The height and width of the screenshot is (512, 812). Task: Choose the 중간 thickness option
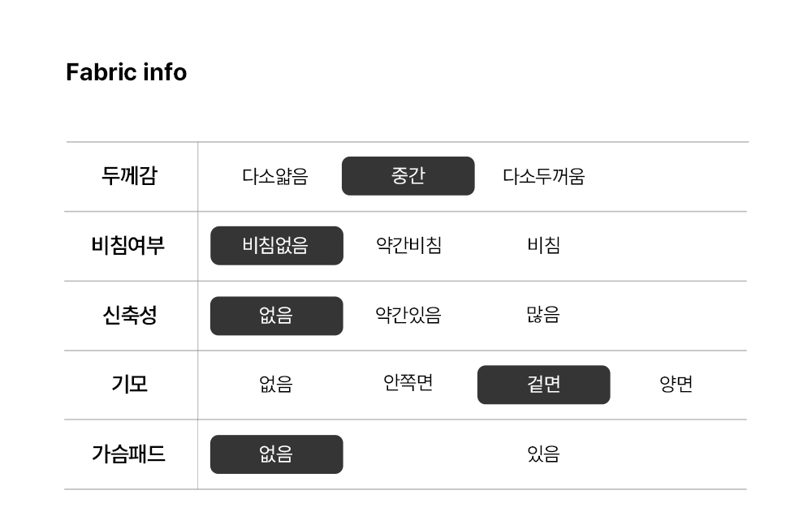pos(408,176)
